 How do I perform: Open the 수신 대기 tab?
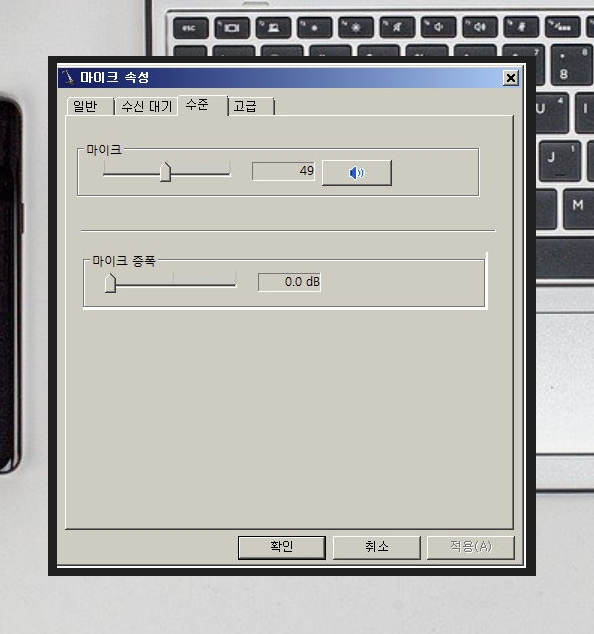point(146,107)
